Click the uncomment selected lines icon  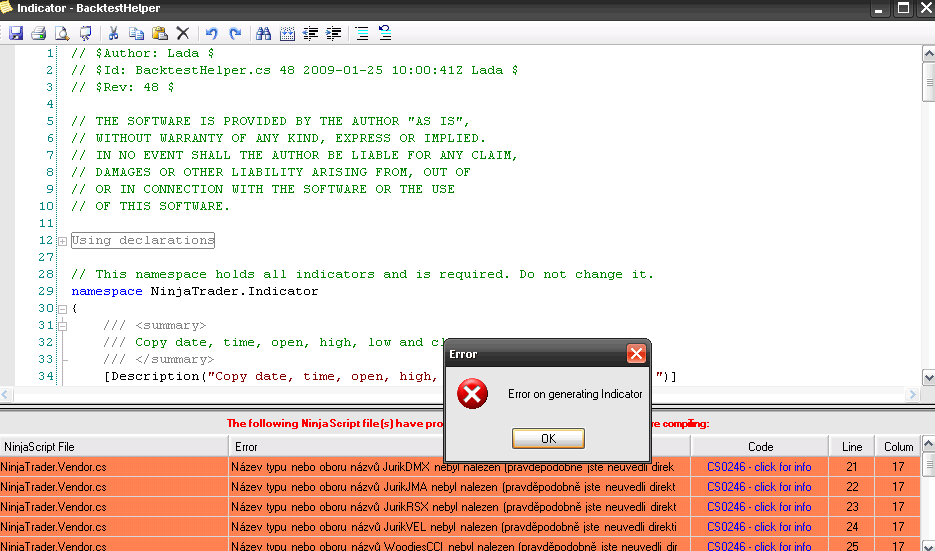[385, 33]
